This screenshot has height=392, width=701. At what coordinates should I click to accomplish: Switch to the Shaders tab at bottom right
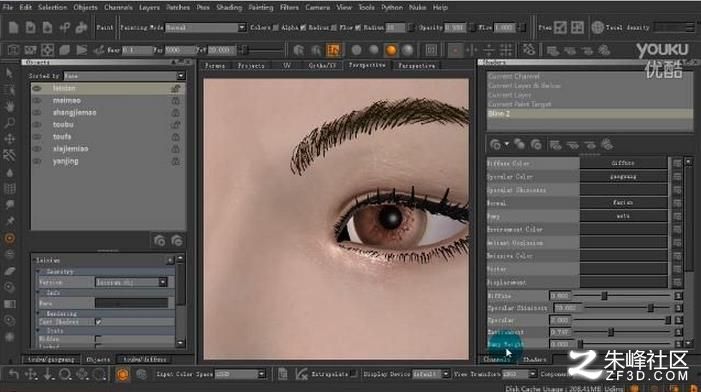[x=534, y=359]
